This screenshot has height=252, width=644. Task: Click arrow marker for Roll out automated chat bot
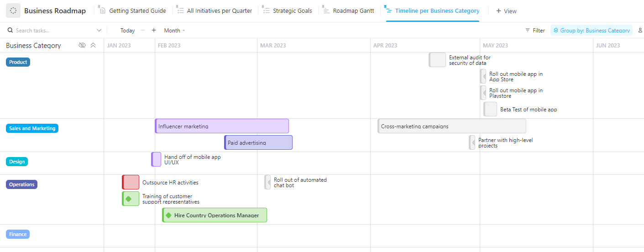coord(268,182)
